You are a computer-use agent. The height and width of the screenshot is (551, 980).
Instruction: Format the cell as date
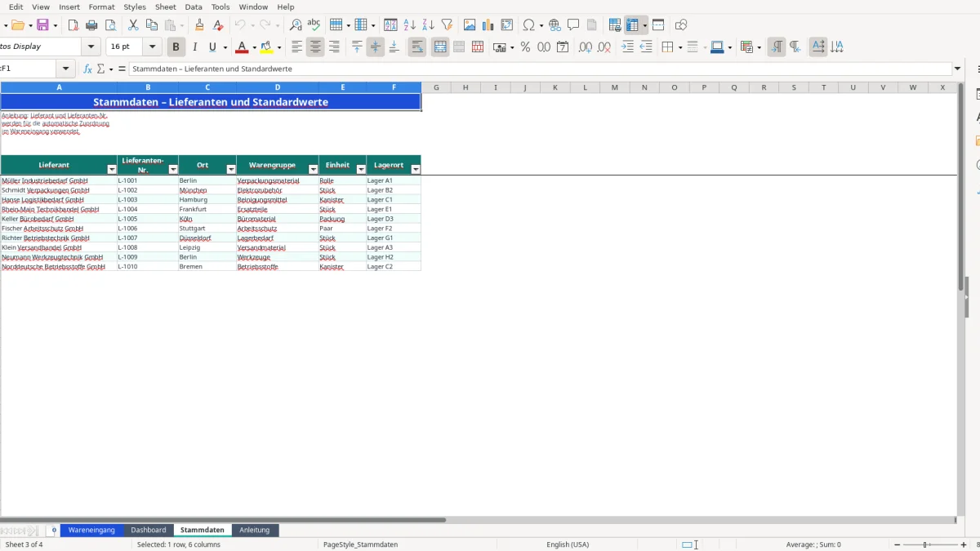563,47
